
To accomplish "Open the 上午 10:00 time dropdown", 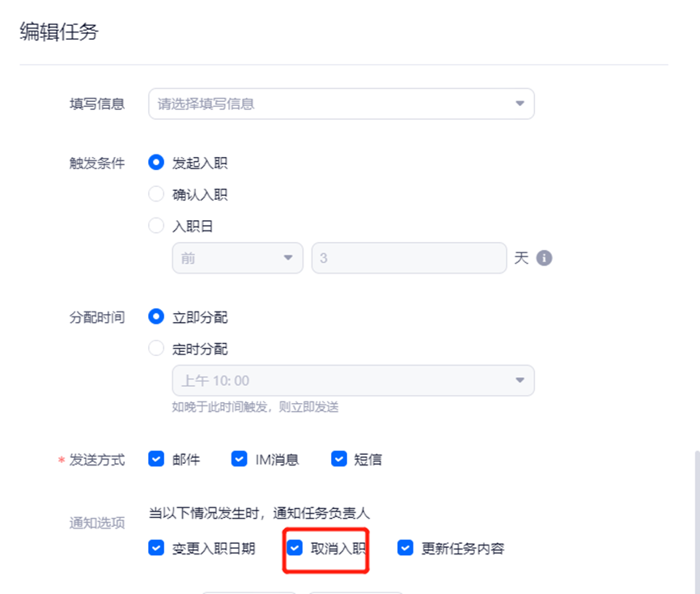I will (353, 380).
